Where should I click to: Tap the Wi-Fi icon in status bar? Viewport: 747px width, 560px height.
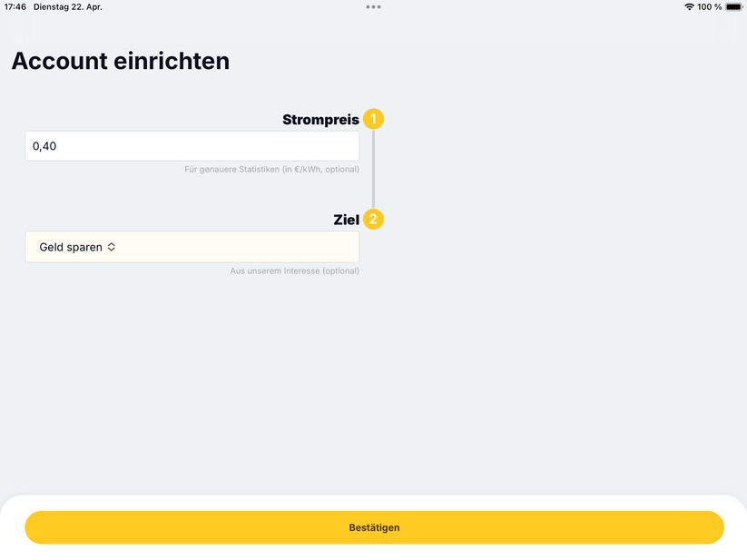coord(689,6)
